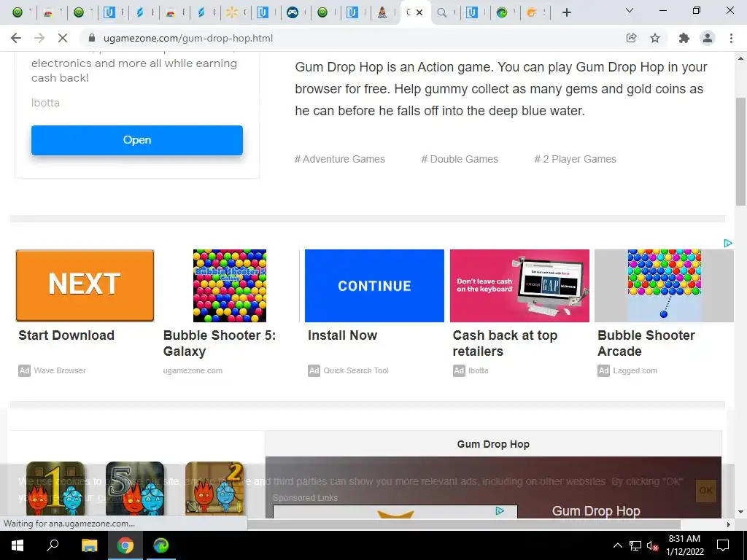Open Windows taskbar search

pos(53,545)
